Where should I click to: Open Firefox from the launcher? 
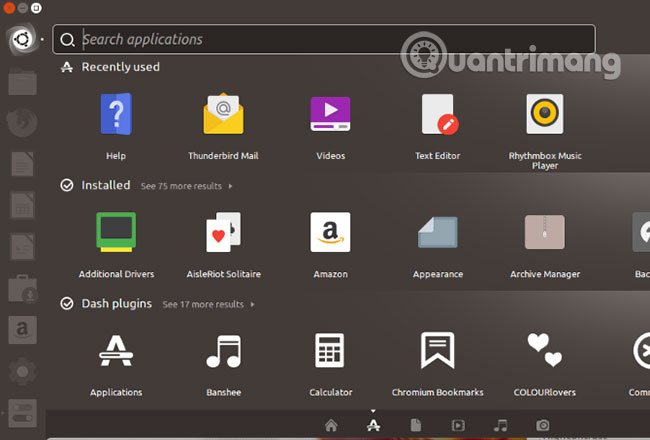click(22, 122)
